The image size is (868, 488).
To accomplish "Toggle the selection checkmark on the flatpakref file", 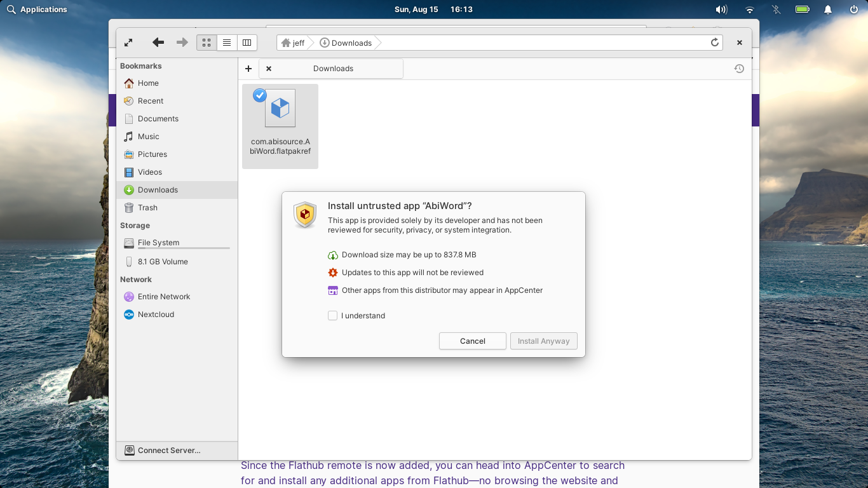I will pos(260,95).
